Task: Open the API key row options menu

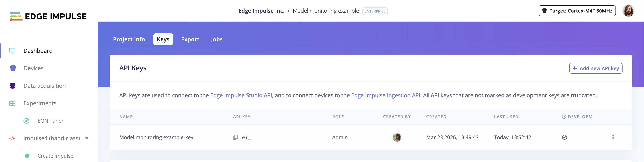Action: coord(613,137)
